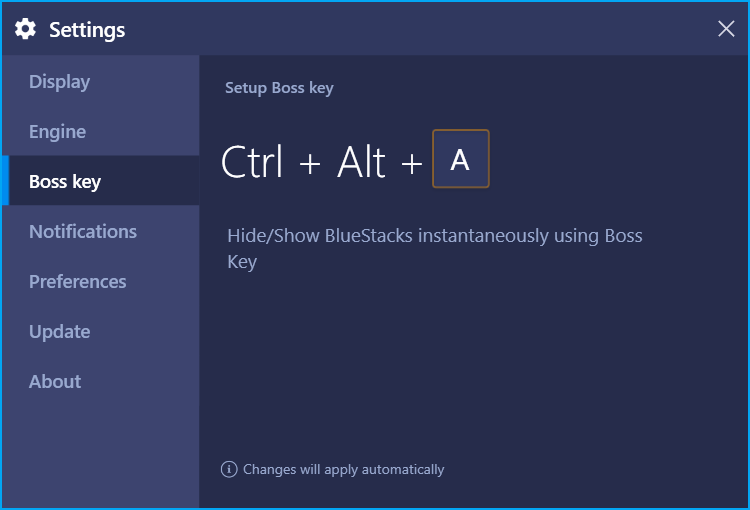
Task: Click the plus sign between Ctrl and Alt
Action: (310, 163)
